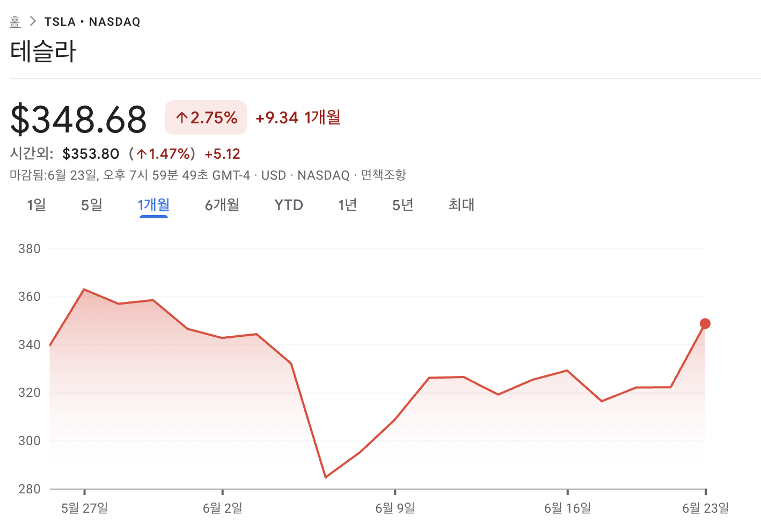This screenshot has width=761, height=532.
Task: Click the breadcrumb chevron arrow after 홈
Action: 33,21
